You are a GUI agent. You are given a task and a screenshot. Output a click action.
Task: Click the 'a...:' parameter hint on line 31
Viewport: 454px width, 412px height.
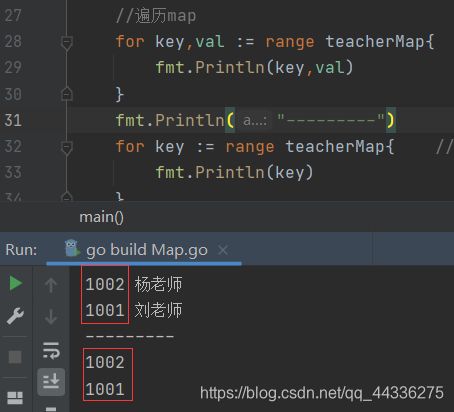point(255,120)
